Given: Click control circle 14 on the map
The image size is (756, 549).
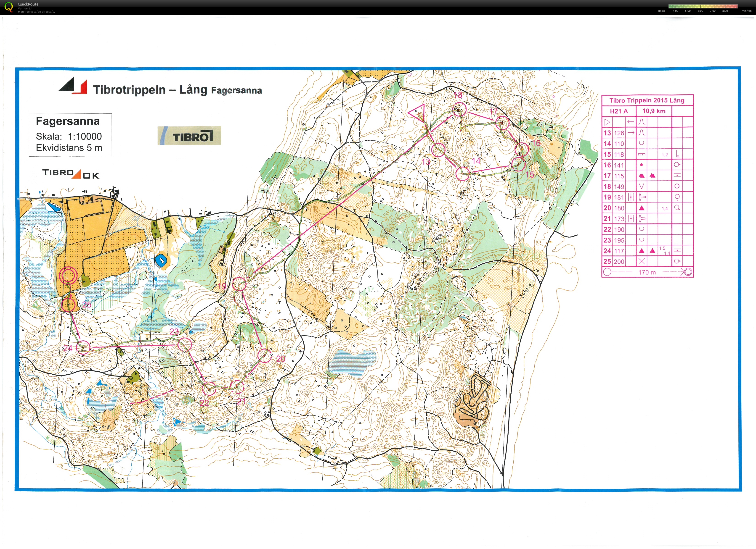Looking at the screenshot, I should 462,173.
